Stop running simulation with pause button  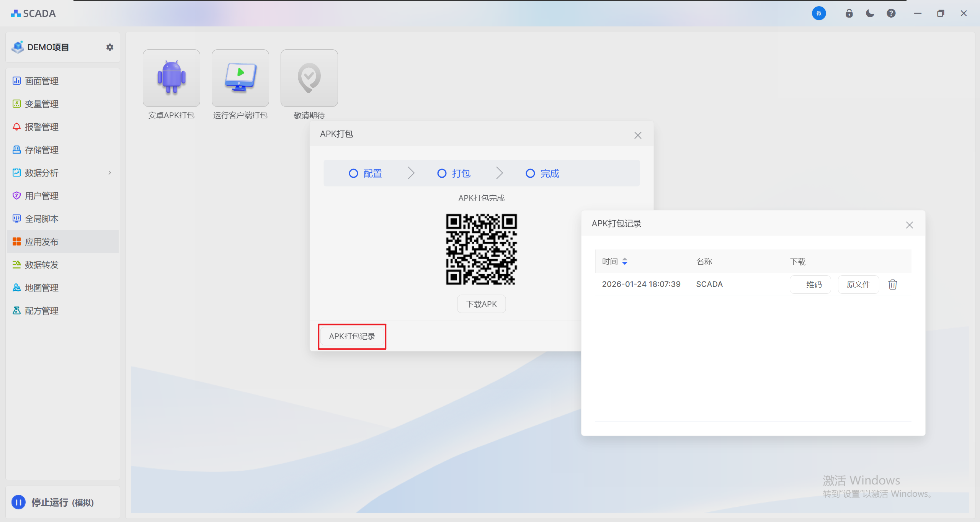pyautogui.click(x=18, y=502)
